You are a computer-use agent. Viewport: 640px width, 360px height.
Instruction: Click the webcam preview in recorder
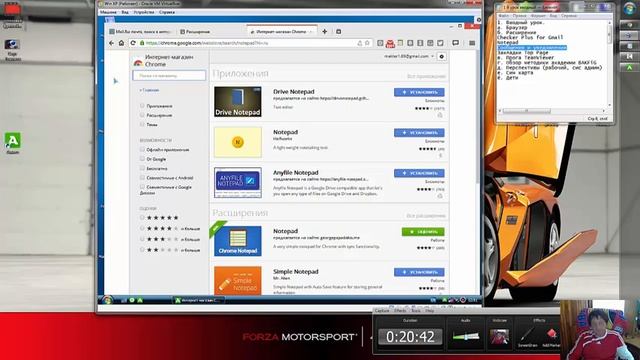click(499, 337)
